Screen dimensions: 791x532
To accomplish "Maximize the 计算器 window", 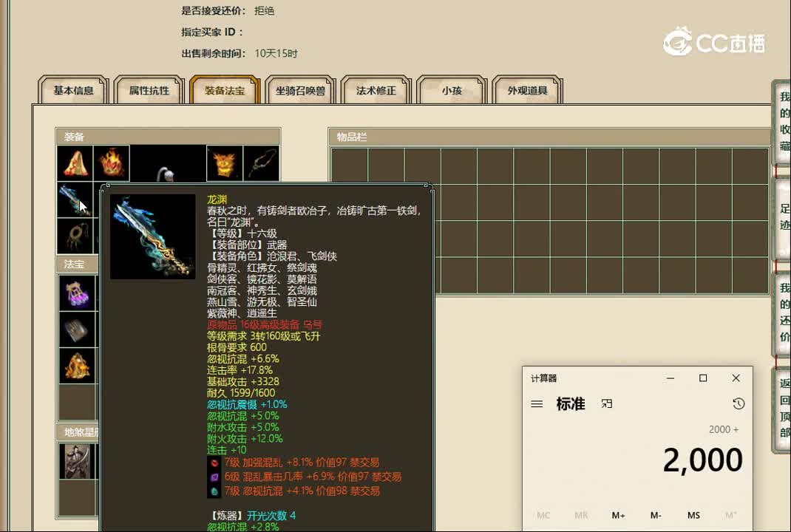I will (x=703, y=378).
